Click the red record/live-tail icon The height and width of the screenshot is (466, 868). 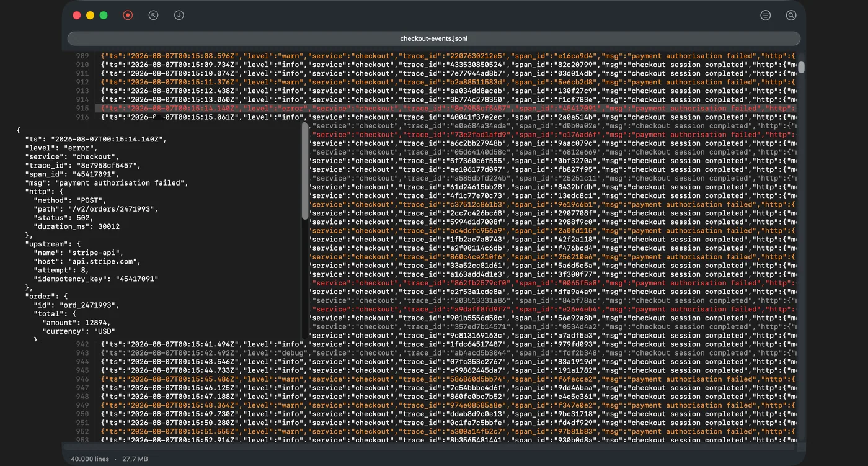coord(128,15)
